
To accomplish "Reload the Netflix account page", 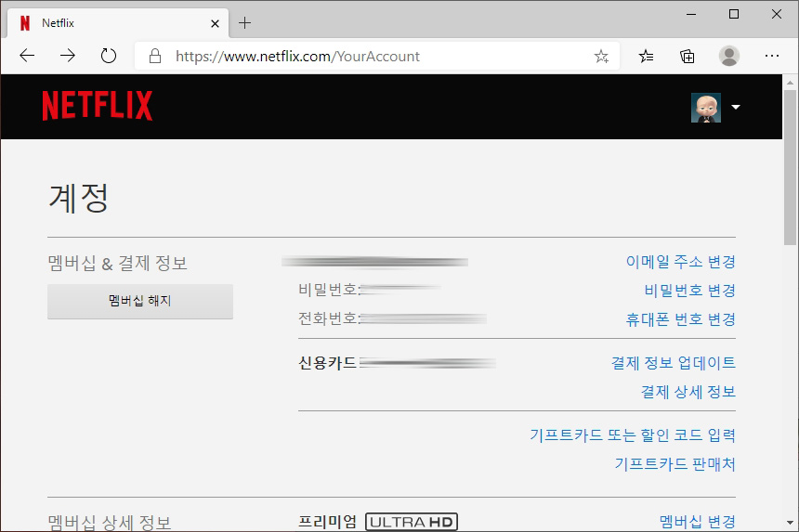I will 108,56.
